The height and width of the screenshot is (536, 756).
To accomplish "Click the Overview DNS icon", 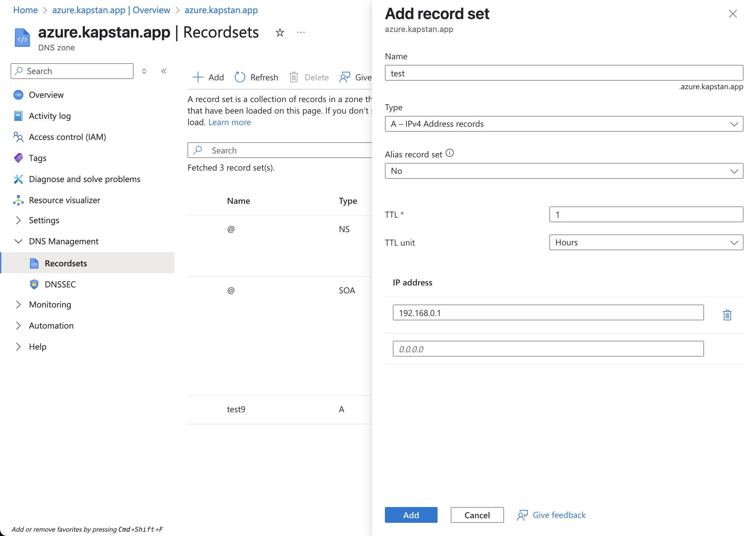I will [18, 95].
